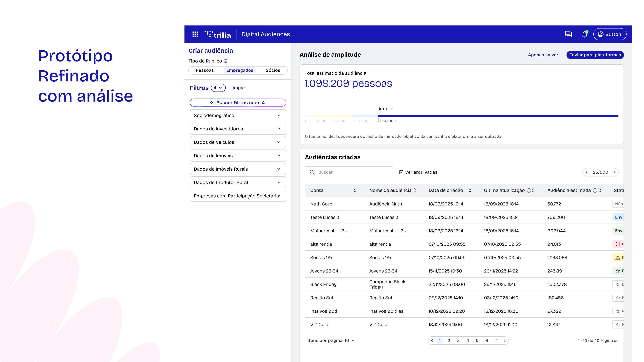Click Limpar to clear filters
Screen dimensions: 644x362
(x=237, y=88)
